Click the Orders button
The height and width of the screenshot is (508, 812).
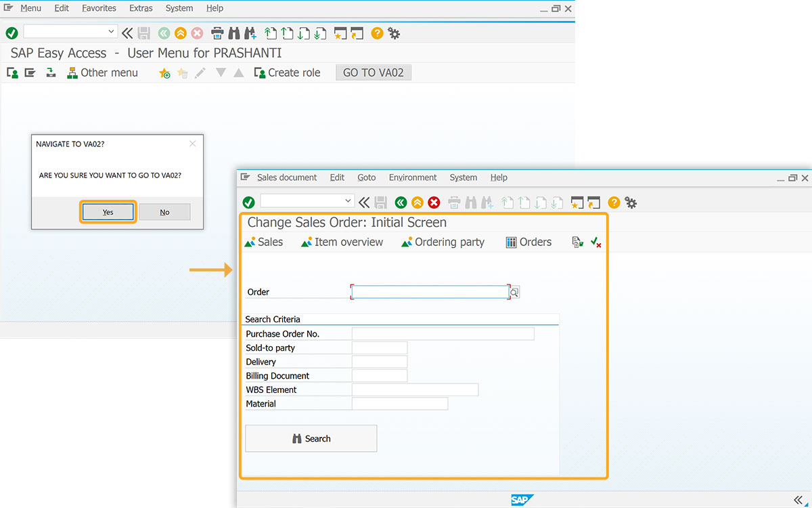click(529, 242)
